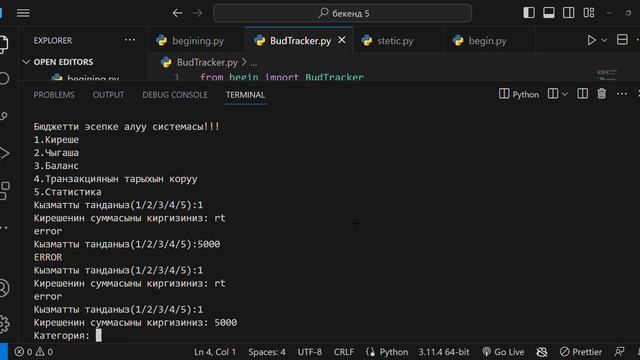Image resolution: width=640 pixels, height=360 pixels.
Task: Go back with the left arrow
Action: 177,13
